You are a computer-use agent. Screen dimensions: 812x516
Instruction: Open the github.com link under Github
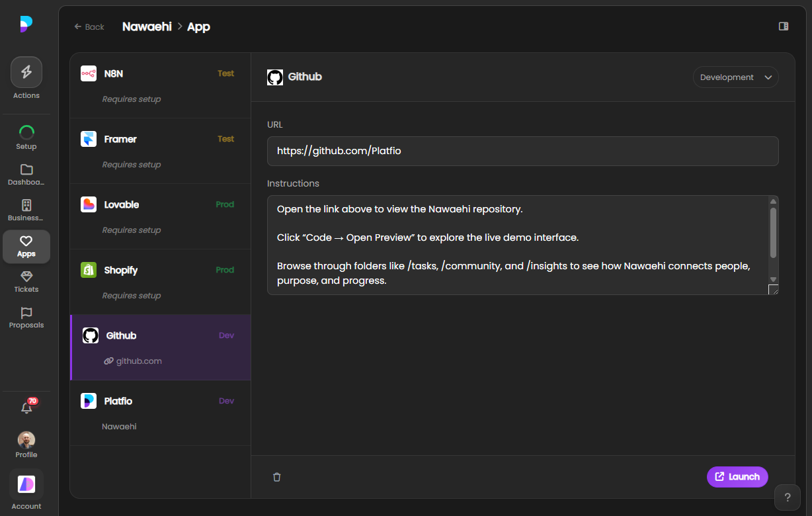point(134,361)
